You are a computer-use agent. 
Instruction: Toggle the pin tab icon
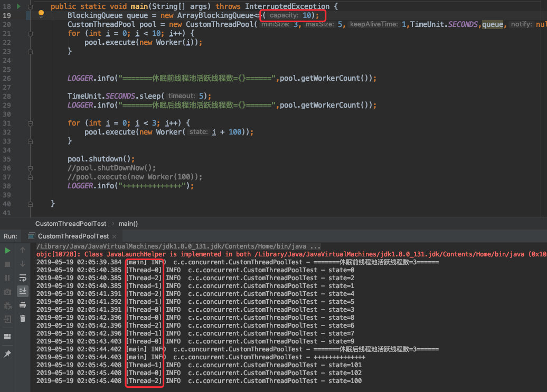pyautogui.click(x=7, y=353)
